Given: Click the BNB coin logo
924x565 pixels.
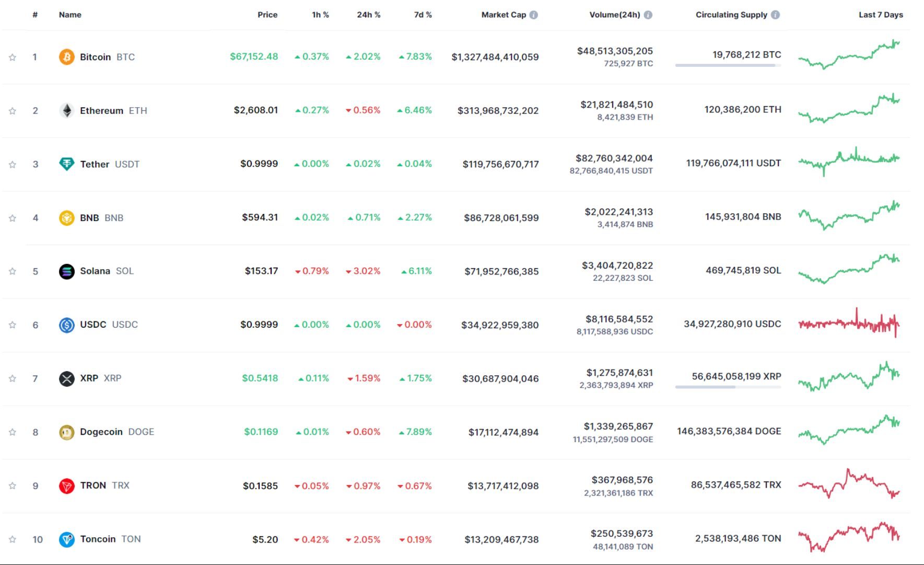Looking at the screenshot, I should tap(66, 217).
